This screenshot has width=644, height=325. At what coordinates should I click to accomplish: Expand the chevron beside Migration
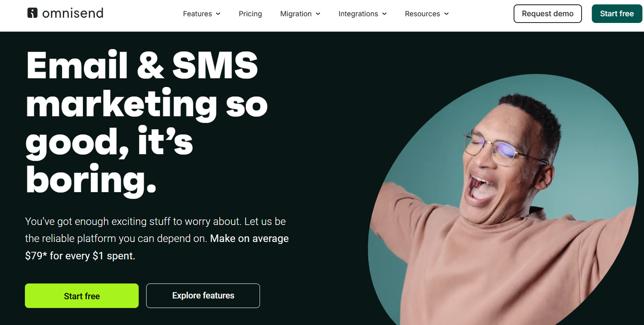coord(318,14)
